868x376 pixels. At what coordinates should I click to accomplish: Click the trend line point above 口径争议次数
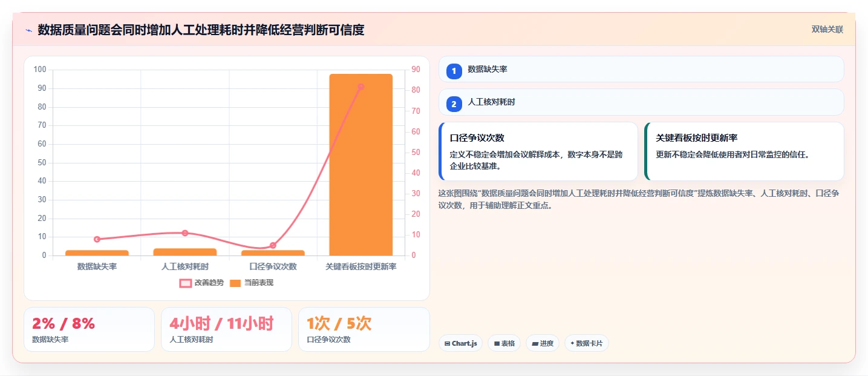pyautogui.click(x=273, y=245)
